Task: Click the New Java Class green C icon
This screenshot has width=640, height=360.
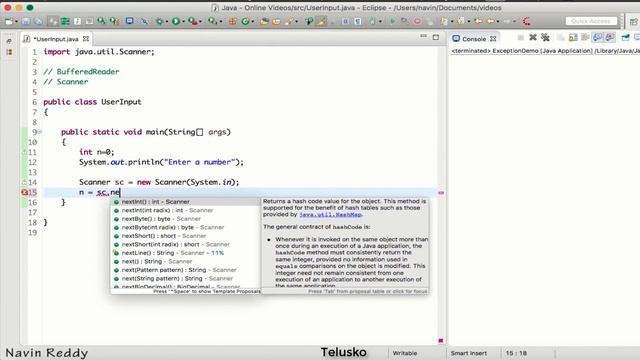Action: (245, 21)
